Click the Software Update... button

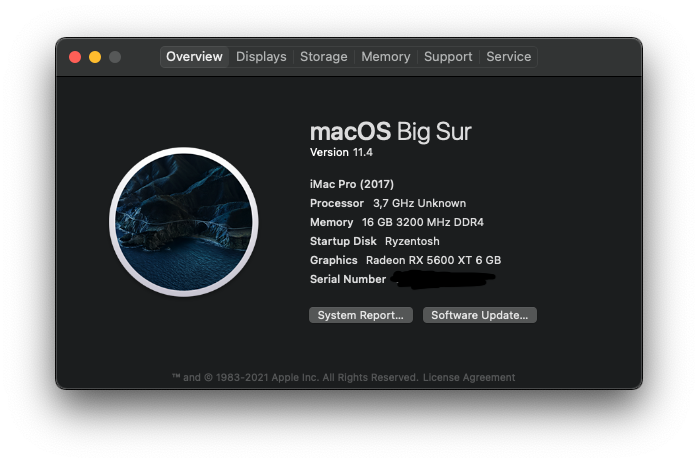point(479,315)
